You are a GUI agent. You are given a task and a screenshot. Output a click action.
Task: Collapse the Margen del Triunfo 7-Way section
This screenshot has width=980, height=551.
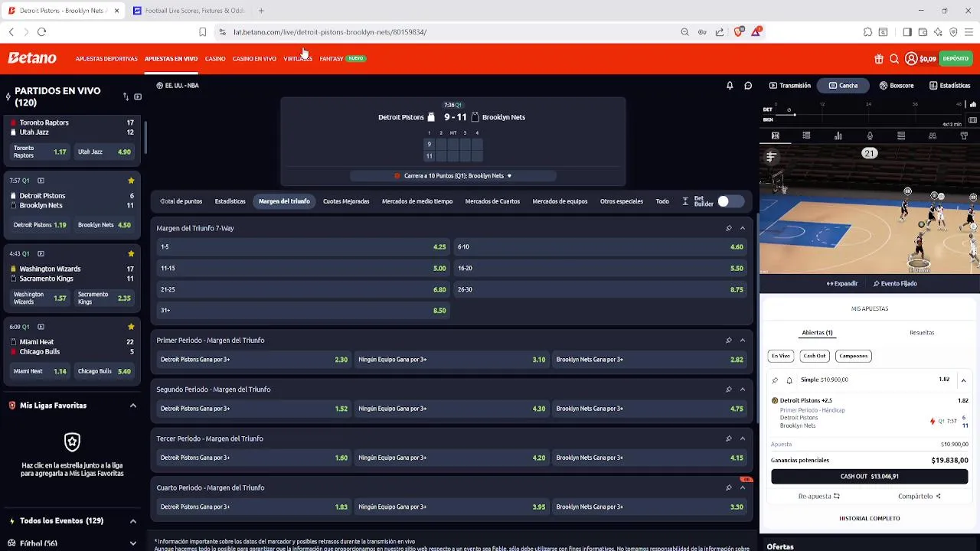743,228
